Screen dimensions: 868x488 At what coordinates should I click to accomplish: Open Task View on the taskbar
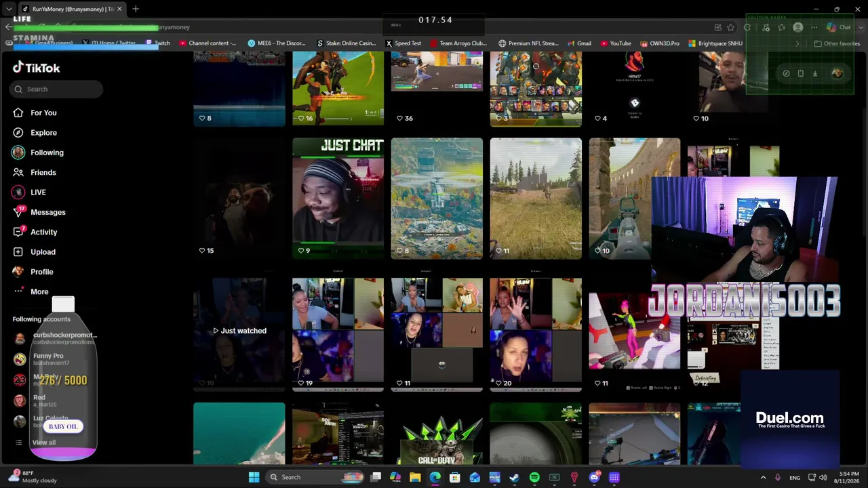click(376, 477)
